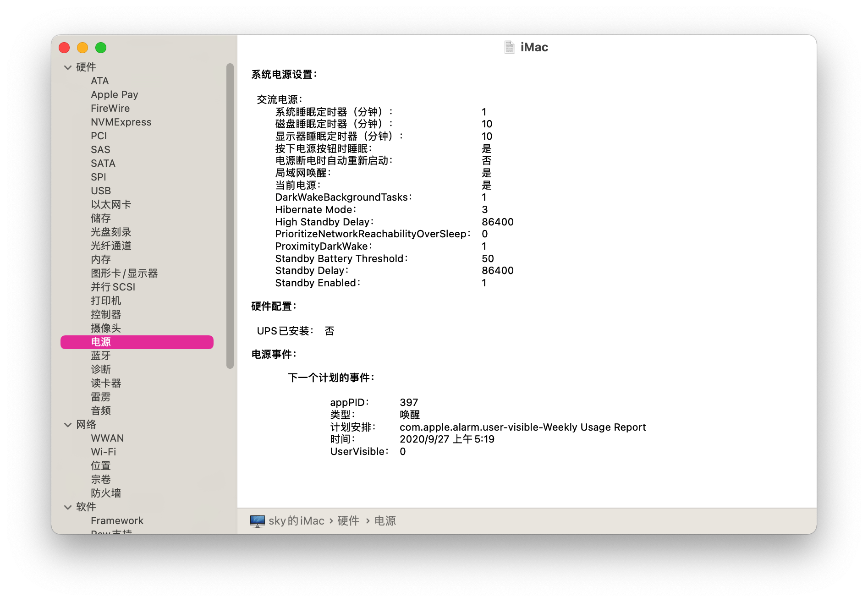Click the iMac document icon in title bar
868x602 pixels.
tap(509, 47)
